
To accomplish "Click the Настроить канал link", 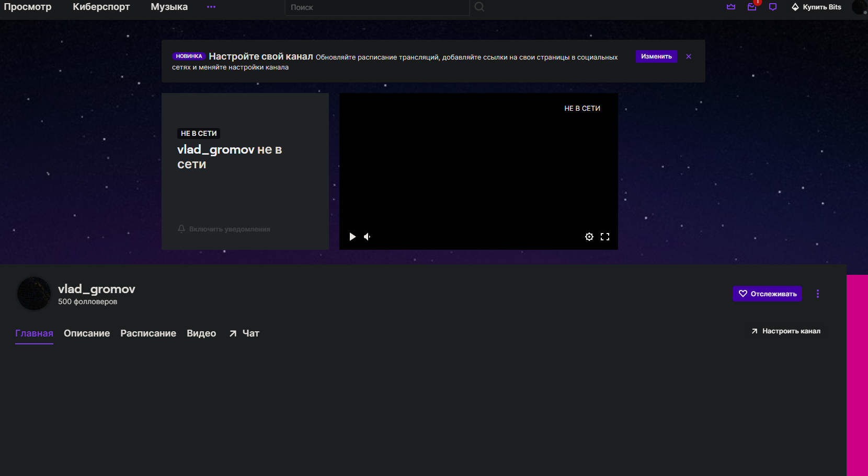I will coord(786,331).
